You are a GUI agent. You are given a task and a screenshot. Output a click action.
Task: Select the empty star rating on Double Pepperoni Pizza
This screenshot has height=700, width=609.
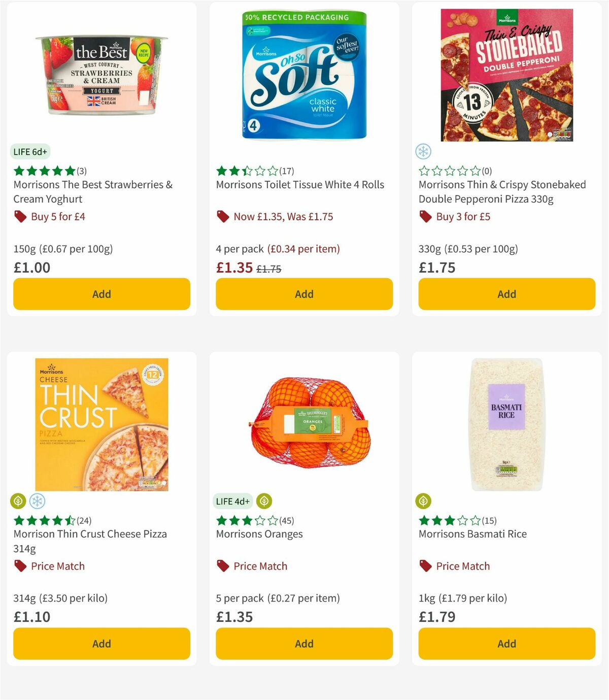coord(449,171)
